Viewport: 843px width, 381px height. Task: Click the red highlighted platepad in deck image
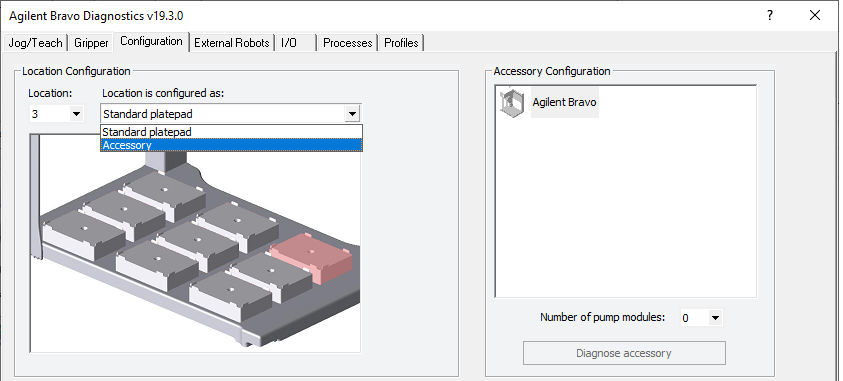311,258
